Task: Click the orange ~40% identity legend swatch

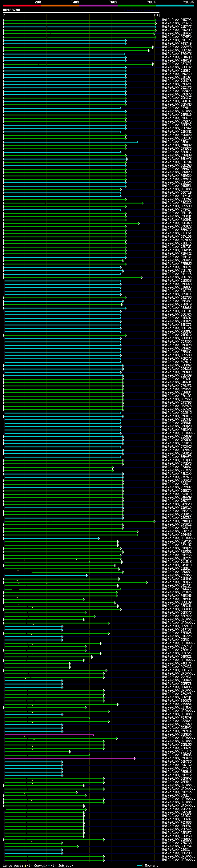Action: click(60, 6)
